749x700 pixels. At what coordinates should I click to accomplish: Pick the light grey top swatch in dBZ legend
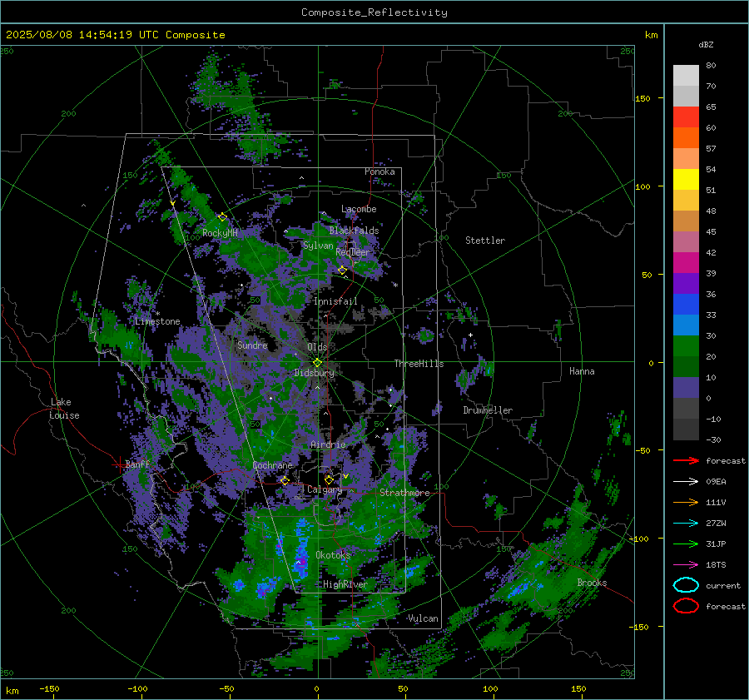pyautogui.click(x=686, y=76)
